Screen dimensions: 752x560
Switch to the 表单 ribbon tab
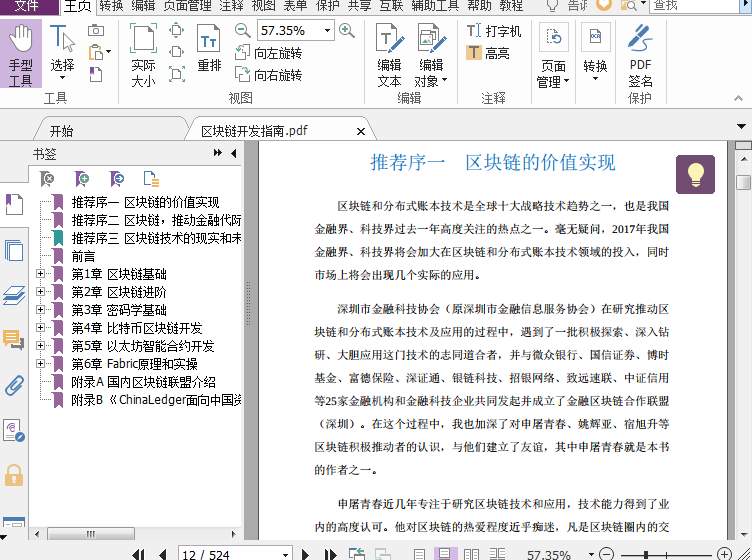point(295,6)
